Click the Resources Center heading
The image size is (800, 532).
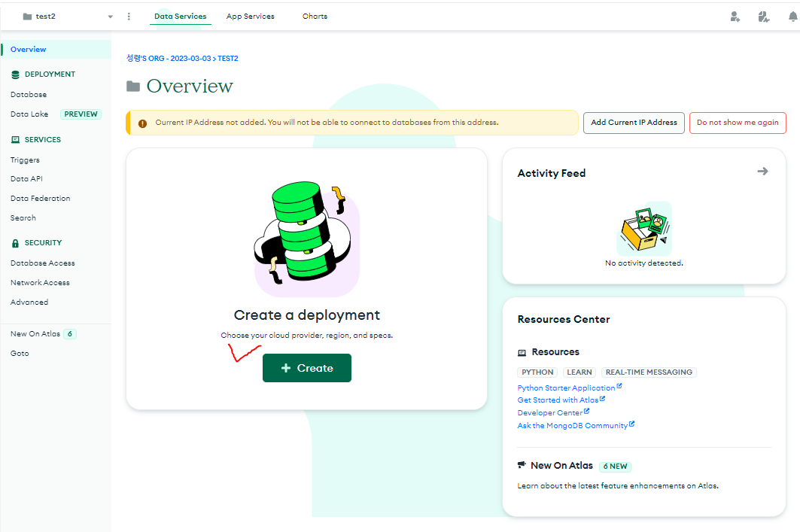[x=563, y=319]
